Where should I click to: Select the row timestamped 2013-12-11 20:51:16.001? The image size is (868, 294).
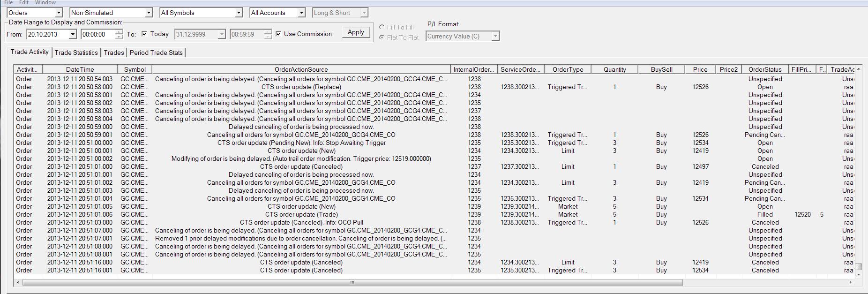coord(434,270)
